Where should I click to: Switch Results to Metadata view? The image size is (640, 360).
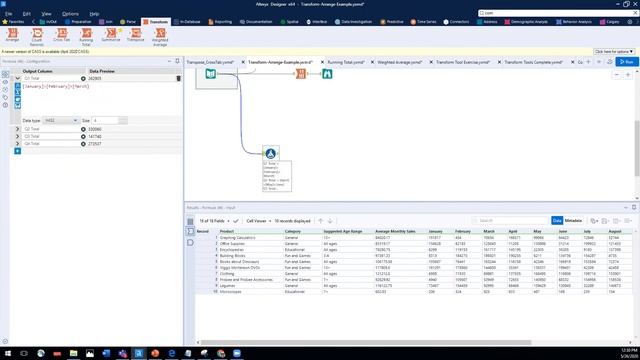[x=573, y=220]
